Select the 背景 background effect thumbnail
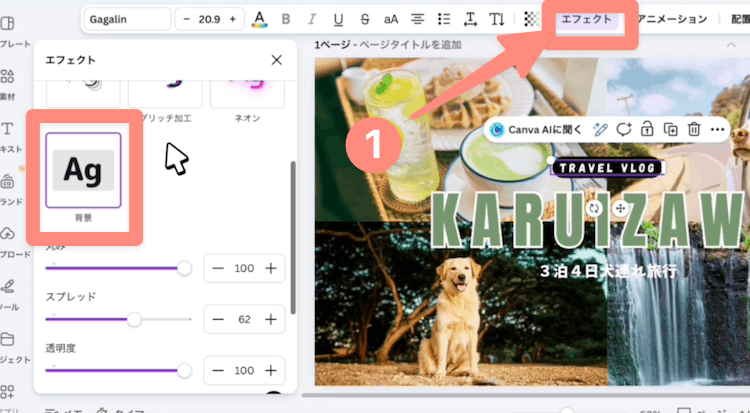The width and height of the screenshot is (750, 413). pos(83,170)
